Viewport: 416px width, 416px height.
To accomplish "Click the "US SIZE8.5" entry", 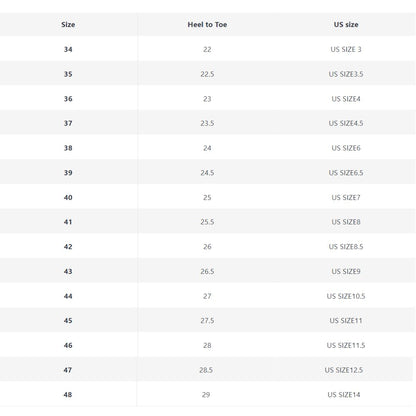I will (x=346, y=247).
